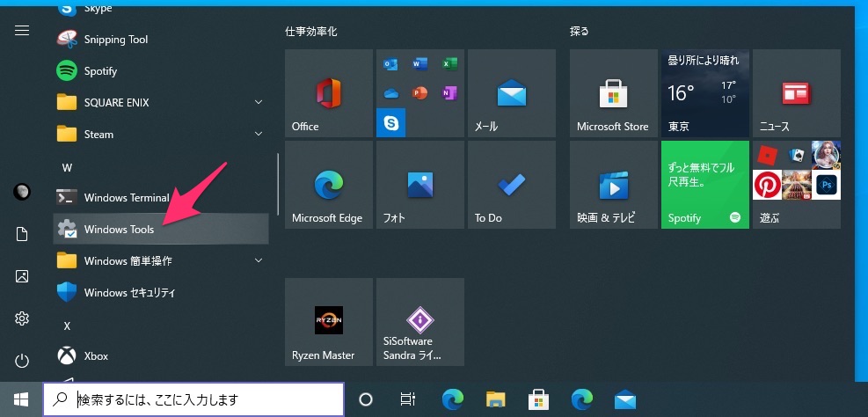Open Microsoft Store tile
Screen dimensions: 868x417
pos(613,93)
